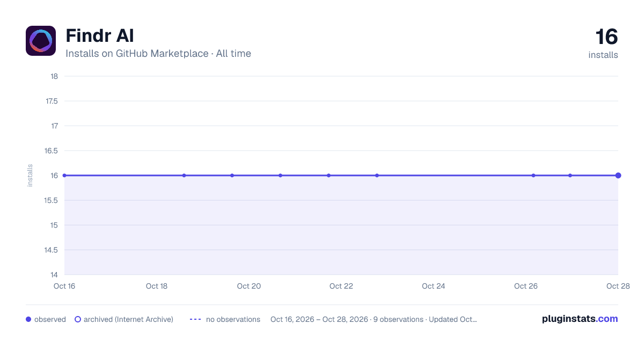
Task: Click the Findr AI app logo icon
Action: tap(41, 41)
